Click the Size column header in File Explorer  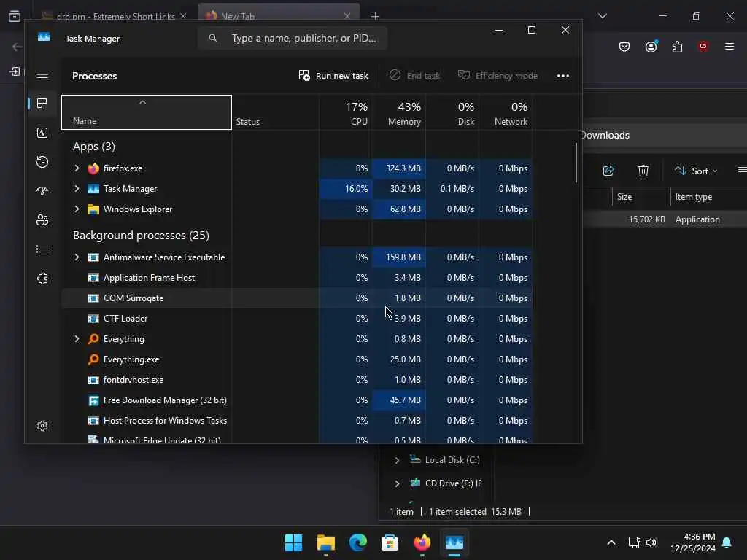coord(640,197)
